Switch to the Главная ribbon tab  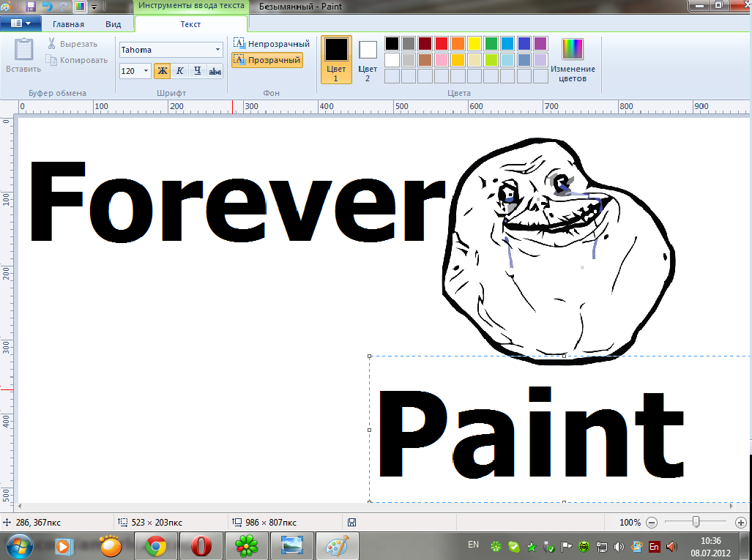coord(68,24)
